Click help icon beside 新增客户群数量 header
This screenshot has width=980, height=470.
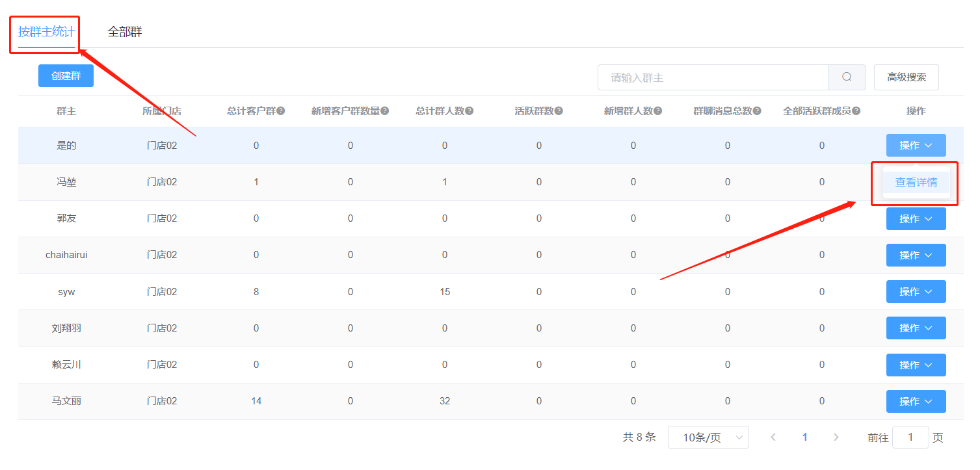[x=385, y=111]
